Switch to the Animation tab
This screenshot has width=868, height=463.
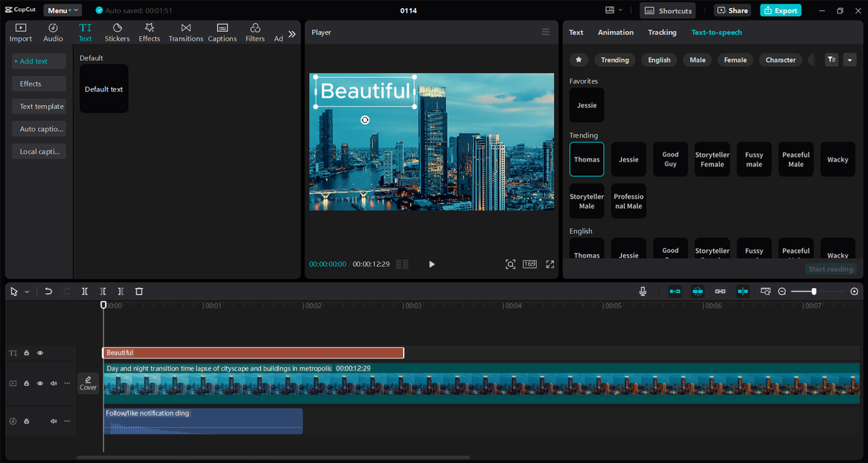(x=616, y=33)
